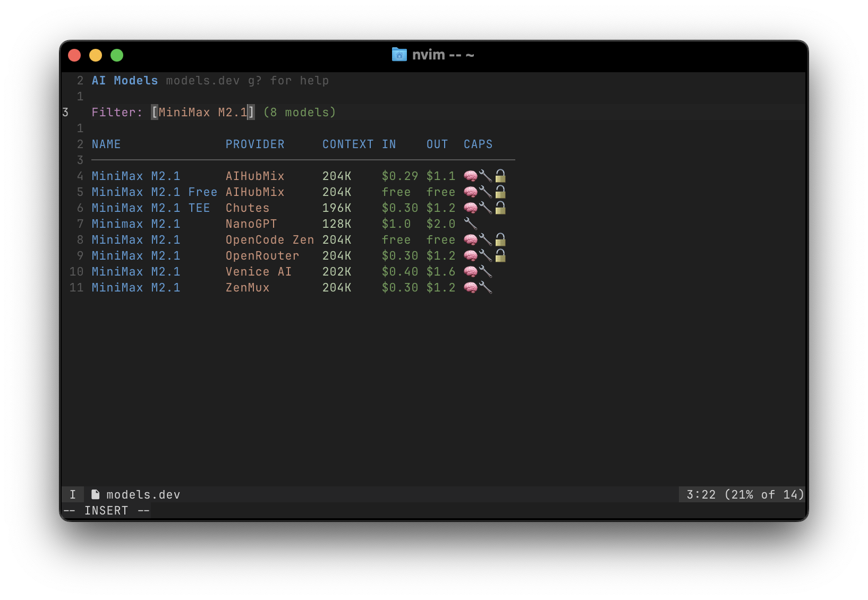Viewport: 868px width, 600px height.
Task: Click the NanoGPT provider cell
Action: 251,224
